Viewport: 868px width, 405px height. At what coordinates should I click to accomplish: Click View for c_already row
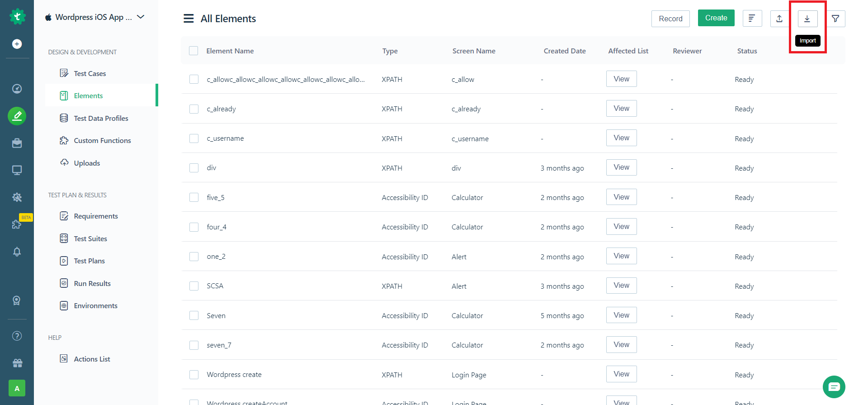point(621,109)
